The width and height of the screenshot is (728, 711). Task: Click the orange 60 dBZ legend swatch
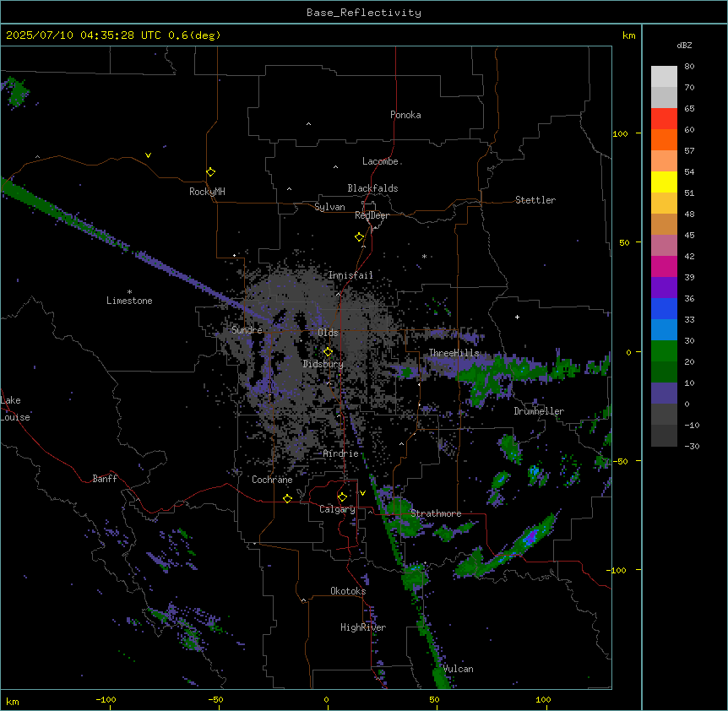tap(664, 139)
